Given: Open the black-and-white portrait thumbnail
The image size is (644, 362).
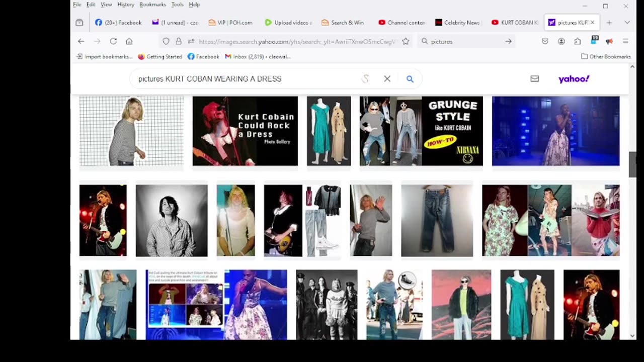Looking at the screenshot, I should pos(172,220).
